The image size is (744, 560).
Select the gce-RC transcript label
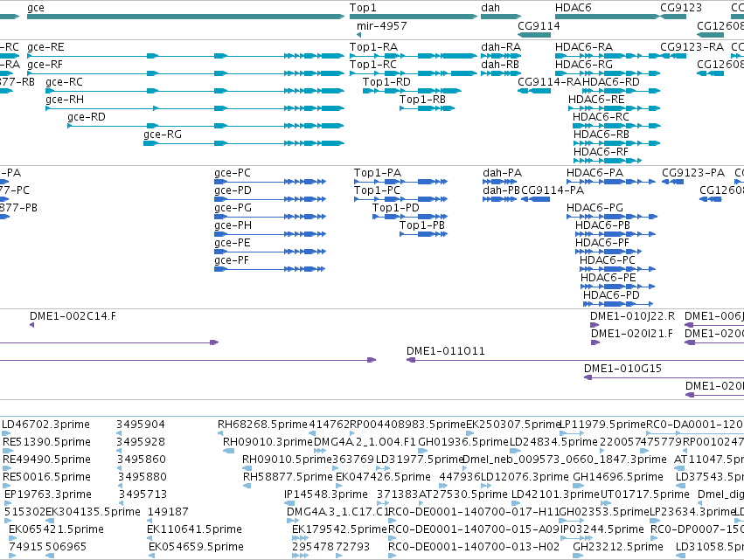click(x=64, y=82)
